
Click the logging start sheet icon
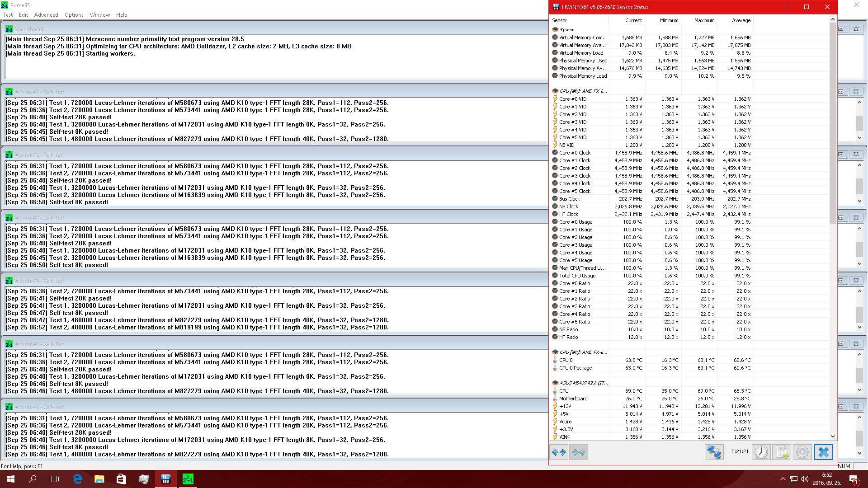(x=782, y=452)
